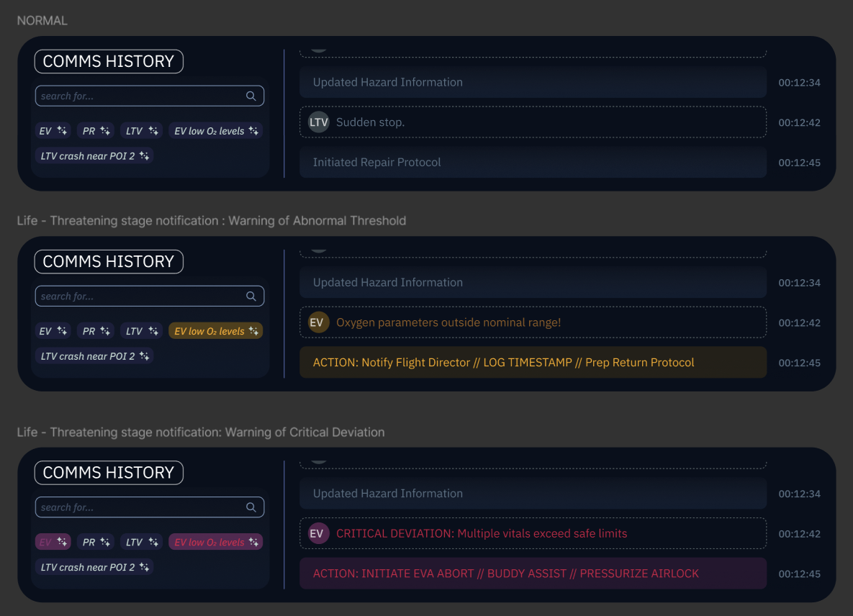Click timestamp 00:12:34 in the NORMAL panel

click(x=799, y=83)
